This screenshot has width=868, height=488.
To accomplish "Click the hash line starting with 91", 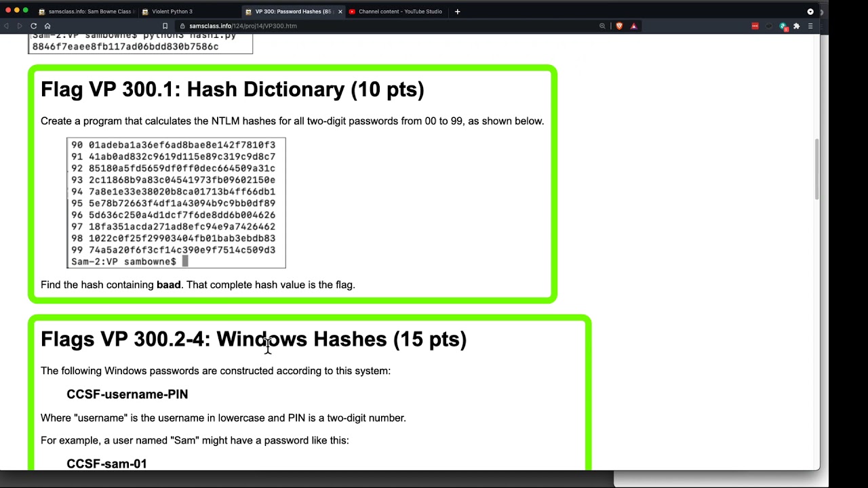I will point(173,157).
